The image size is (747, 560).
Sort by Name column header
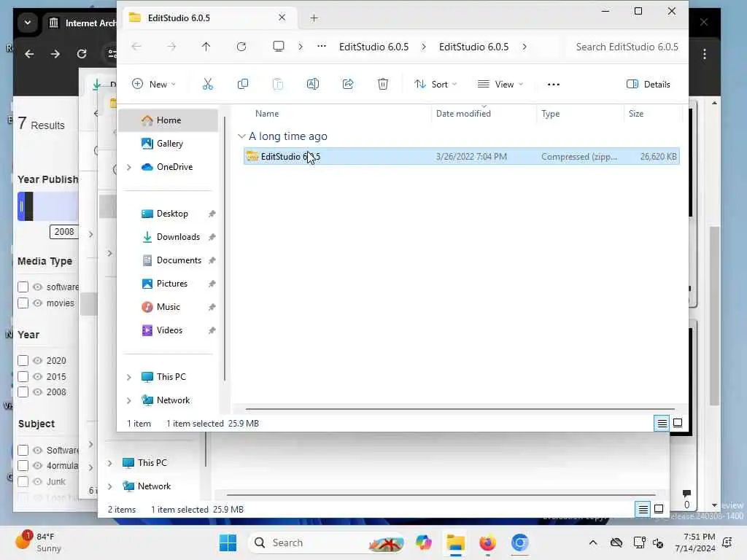point(267,114)
